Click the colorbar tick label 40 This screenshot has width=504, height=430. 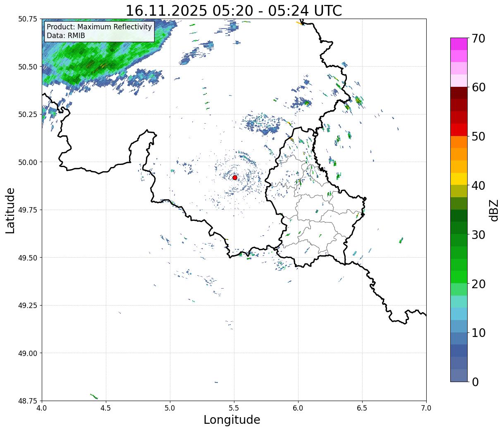(x=478, y=186)
